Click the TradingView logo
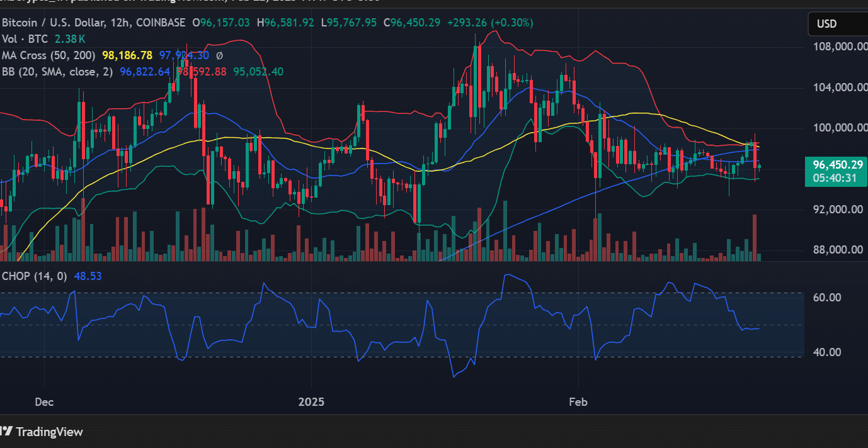The width and height of the screenshot is (868, 448). click(x=42, y=432)
